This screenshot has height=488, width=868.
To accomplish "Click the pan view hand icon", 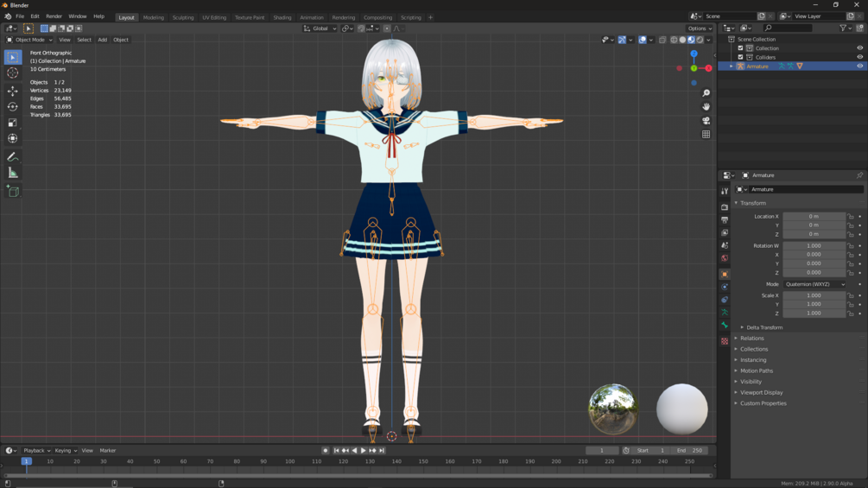I will point(706,107).
